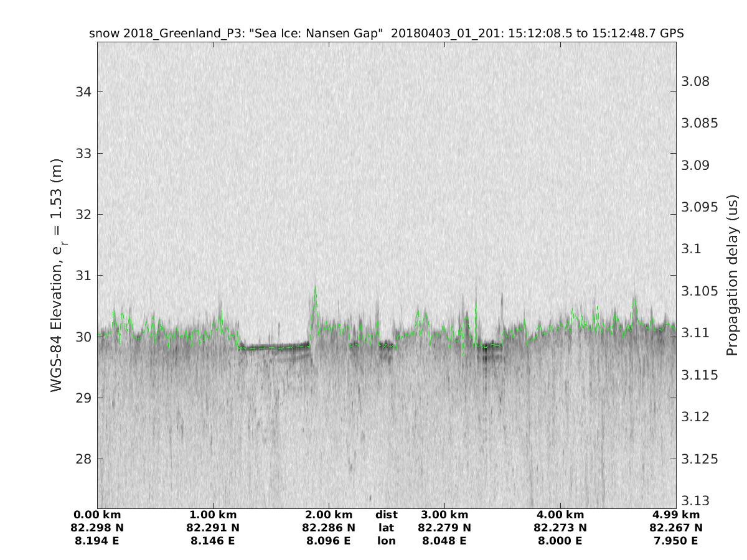Click the '1.00 km' distance label
Image resolution: width=747 pixels, height=560 pixels.
point(213,515)
